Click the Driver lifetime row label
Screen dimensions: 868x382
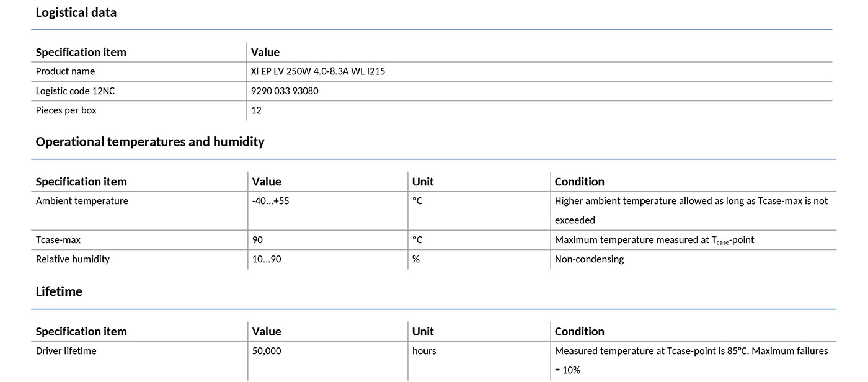[x=66, y=351]
